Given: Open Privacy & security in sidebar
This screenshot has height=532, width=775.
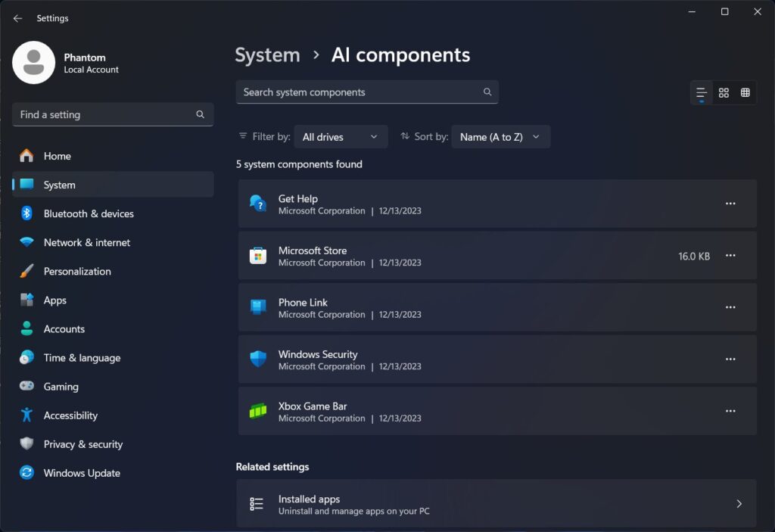Looking at the screenshot, I should [82, 444].
